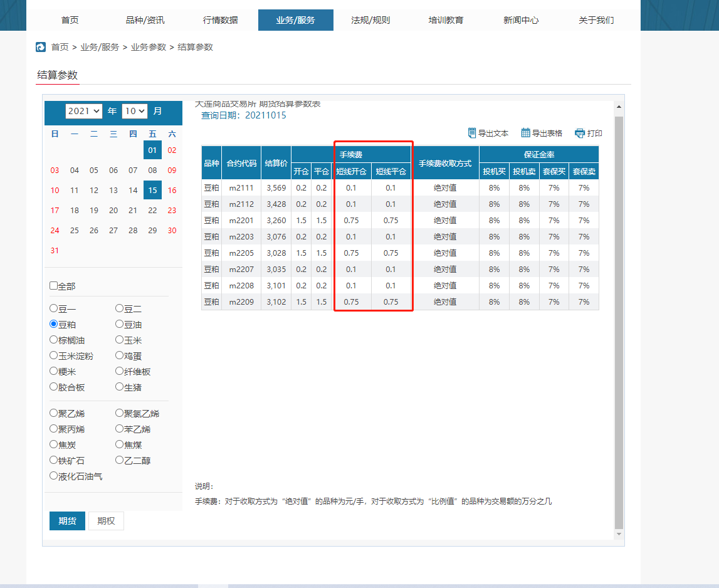Click the table scrollbar up arrow
This screenshot has width=719, height=588.
(619, 107)
